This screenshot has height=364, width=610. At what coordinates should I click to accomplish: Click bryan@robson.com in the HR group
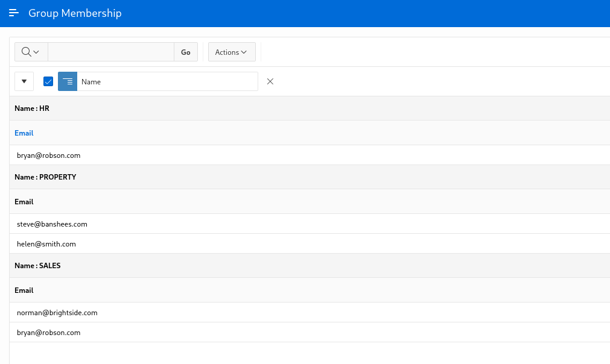pyautogui.click(x=49, y=155)
